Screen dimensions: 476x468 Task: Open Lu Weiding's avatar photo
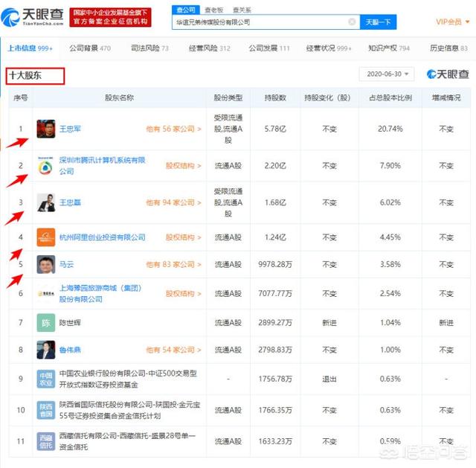(46, 350)
